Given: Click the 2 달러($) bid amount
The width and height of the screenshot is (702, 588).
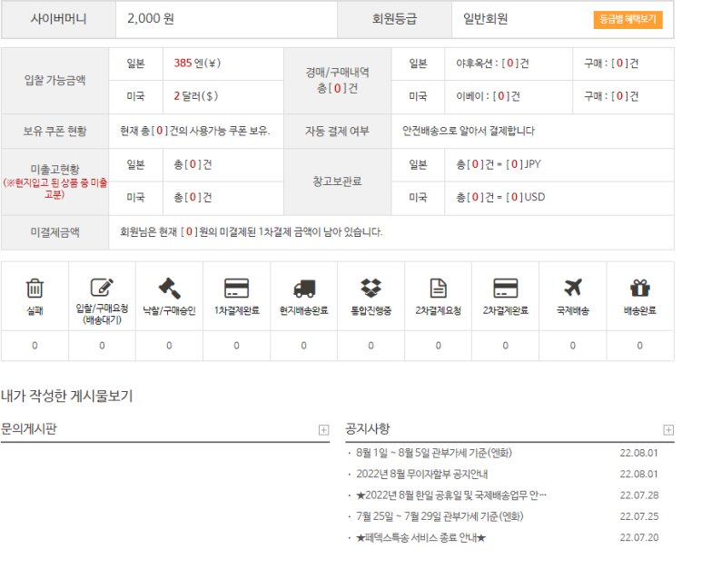Looking at the screenshot, I should [x=195, y=96].
